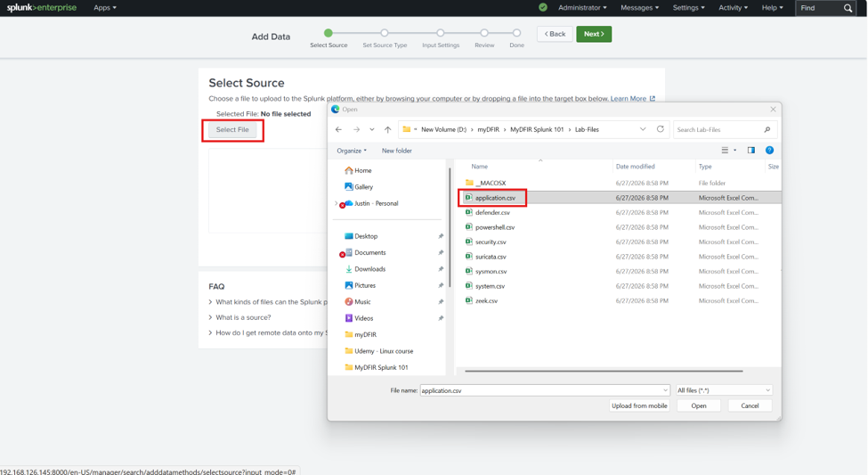
Task: Expand the Justin - Personal OneDrive node
Action: 336,203
